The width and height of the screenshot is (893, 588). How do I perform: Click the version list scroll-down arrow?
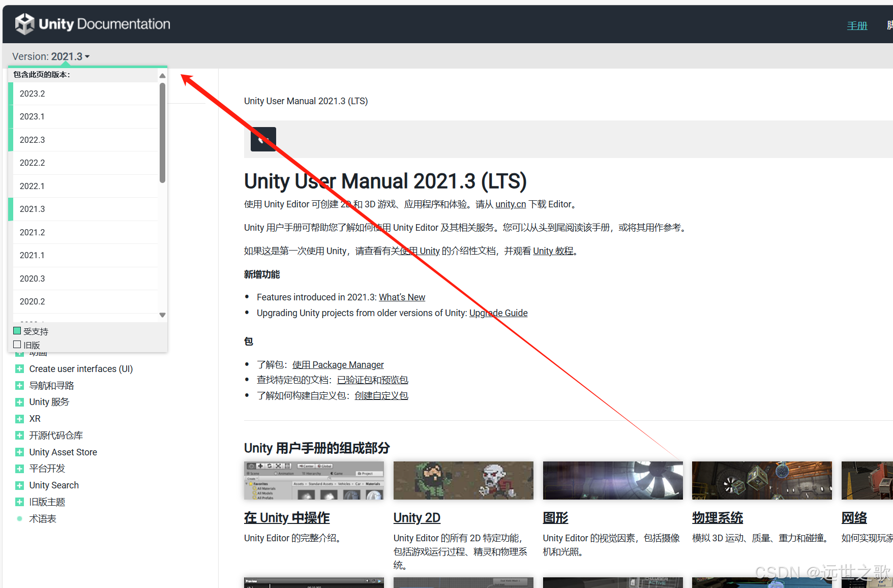tap(162, 315)
